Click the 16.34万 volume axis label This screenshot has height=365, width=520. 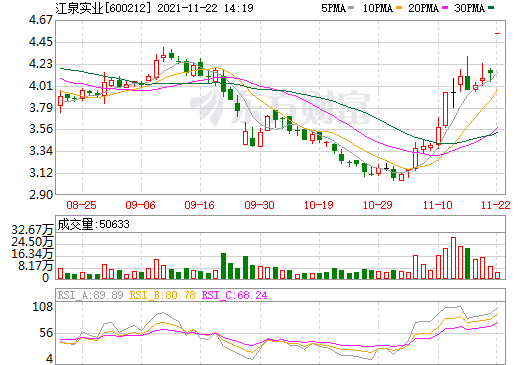(x=32, y=254)
